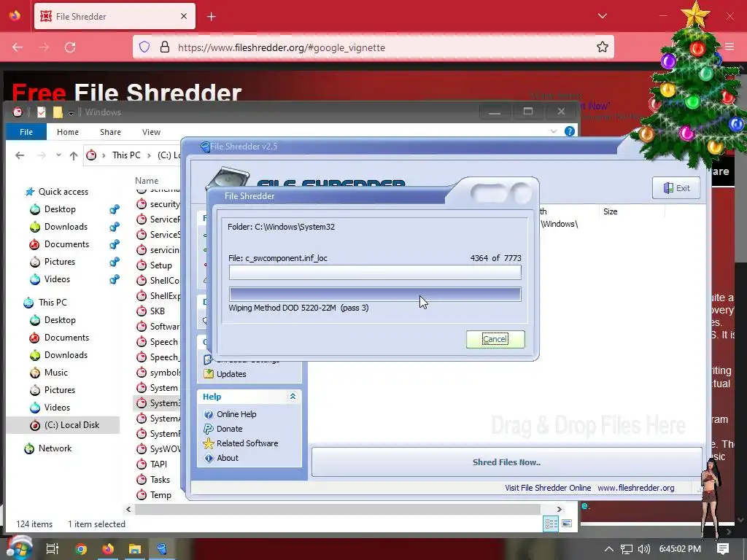The image size is (747, 560).
Task: Go up one folder level in Explorer
Action: (74, 155)
